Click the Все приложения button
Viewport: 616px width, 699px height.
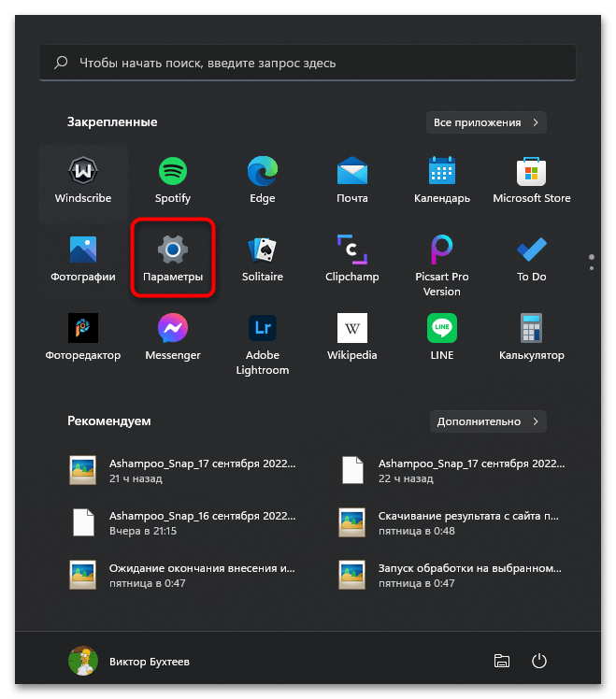click(486, 122)
